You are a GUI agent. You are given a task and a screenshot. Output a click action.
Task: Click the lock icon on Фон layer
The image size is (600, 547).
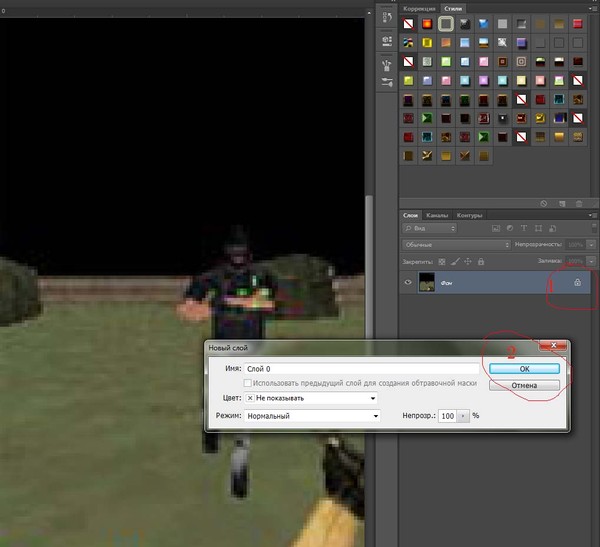tap(577, 282)
